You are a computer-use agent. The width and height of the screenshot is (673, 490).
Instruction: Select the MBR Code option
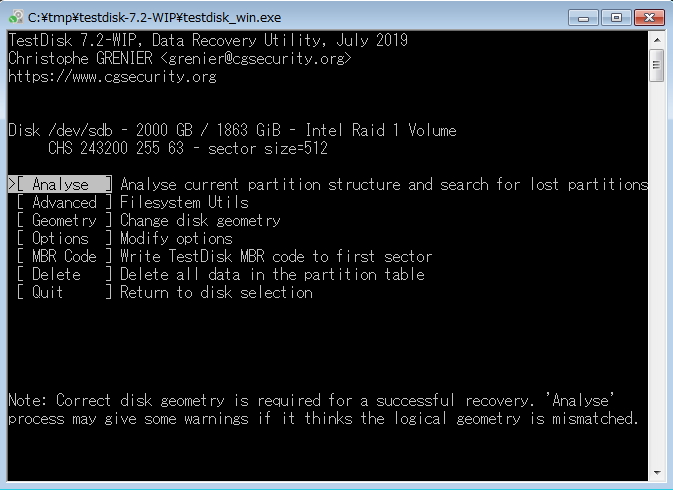coord(64,257)
